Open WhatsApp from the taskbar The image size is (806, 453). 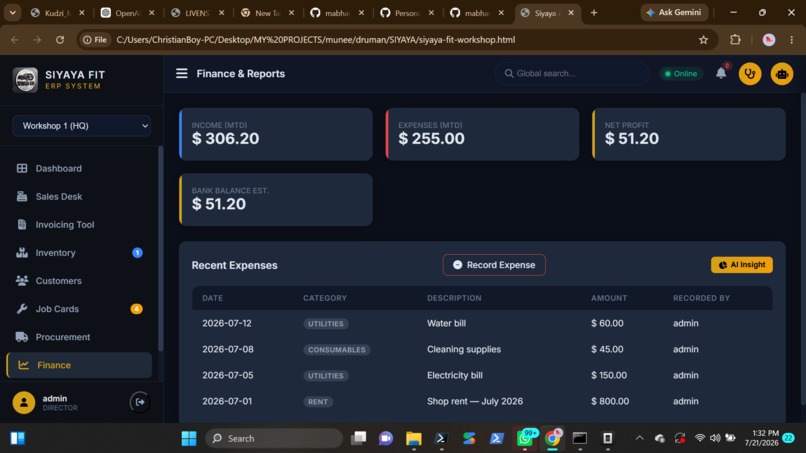click(x=525, y=438)
